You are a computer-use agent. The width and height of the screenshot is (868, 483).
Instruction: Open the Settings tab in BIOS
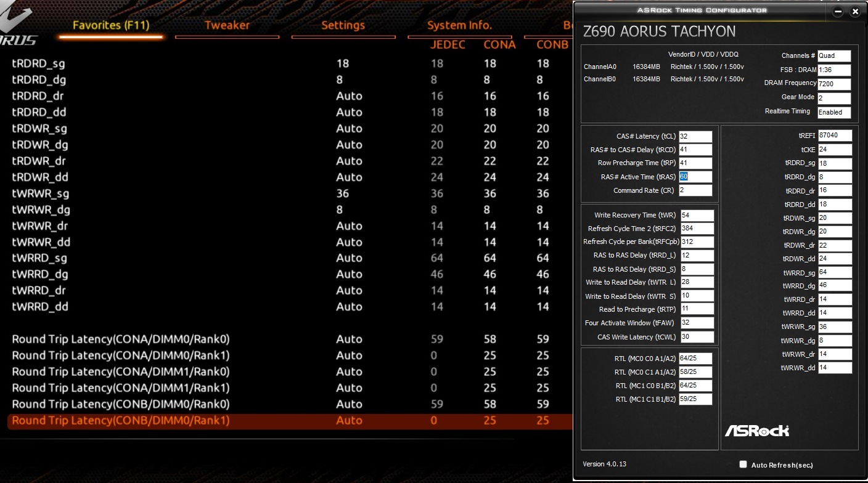point(343,25)
